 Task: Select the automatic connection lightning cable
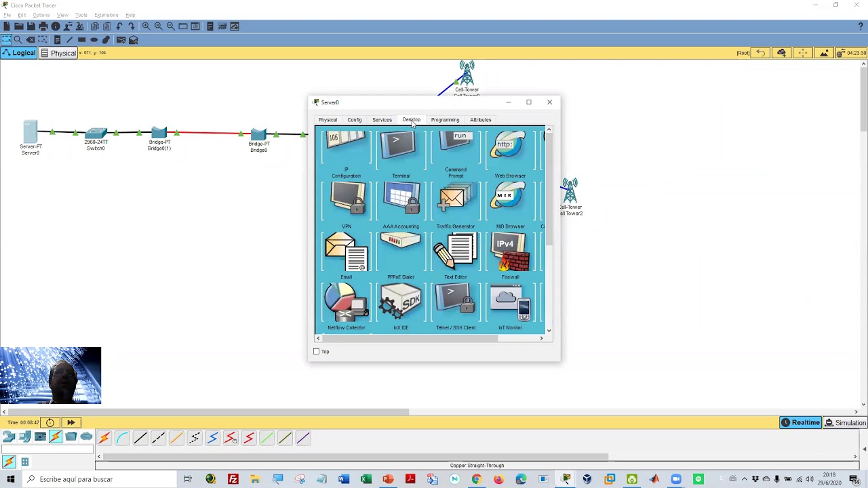point(104,439)
